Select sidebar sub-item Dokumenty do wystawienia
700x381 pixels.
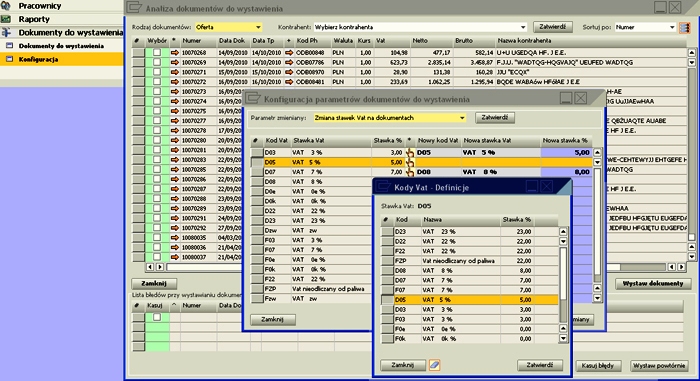click(61, 46)
